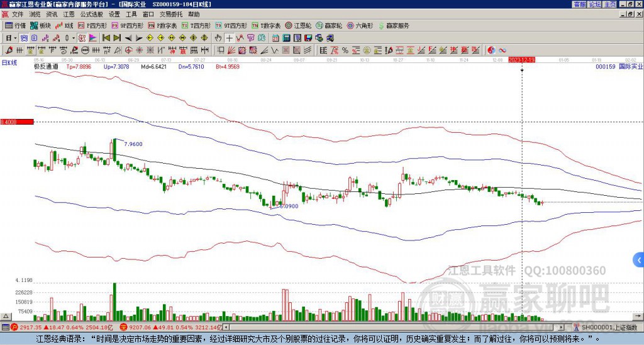Click the colorful flag chart icon

(93, 38)
